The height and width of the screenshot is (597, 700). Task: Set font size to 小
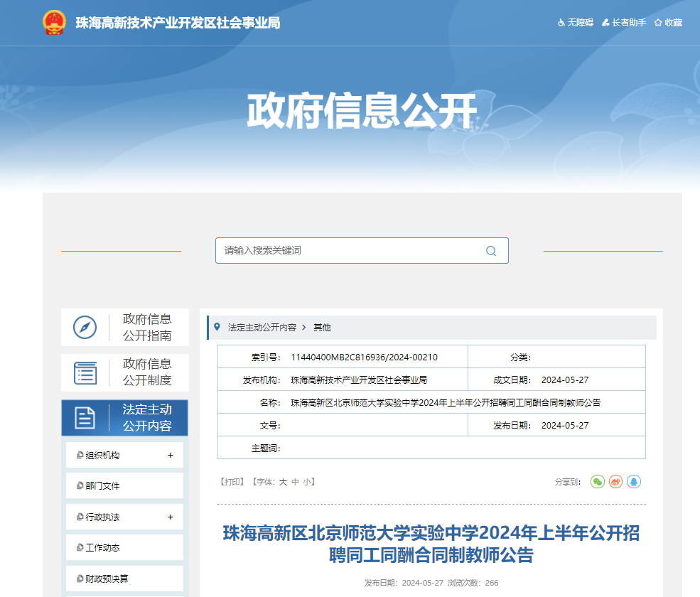click(x=307, y=482)
